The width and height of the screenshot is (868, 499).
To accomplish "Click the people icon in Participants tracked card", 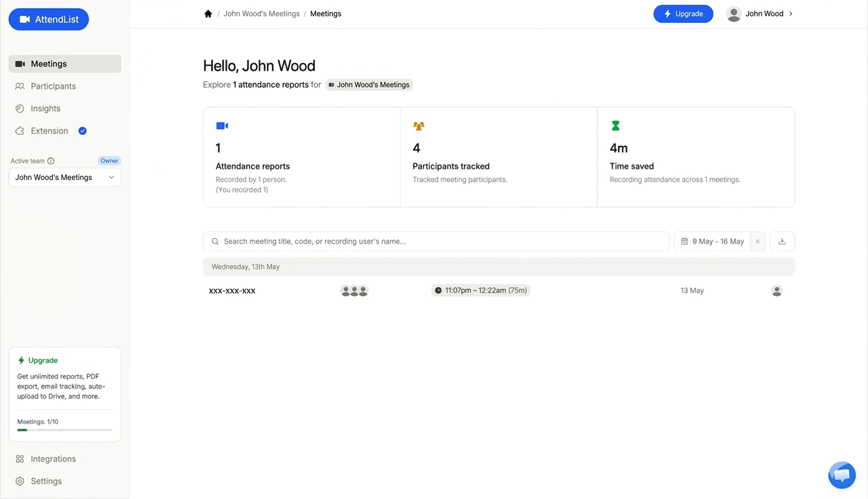I will (x=418, y=126).
